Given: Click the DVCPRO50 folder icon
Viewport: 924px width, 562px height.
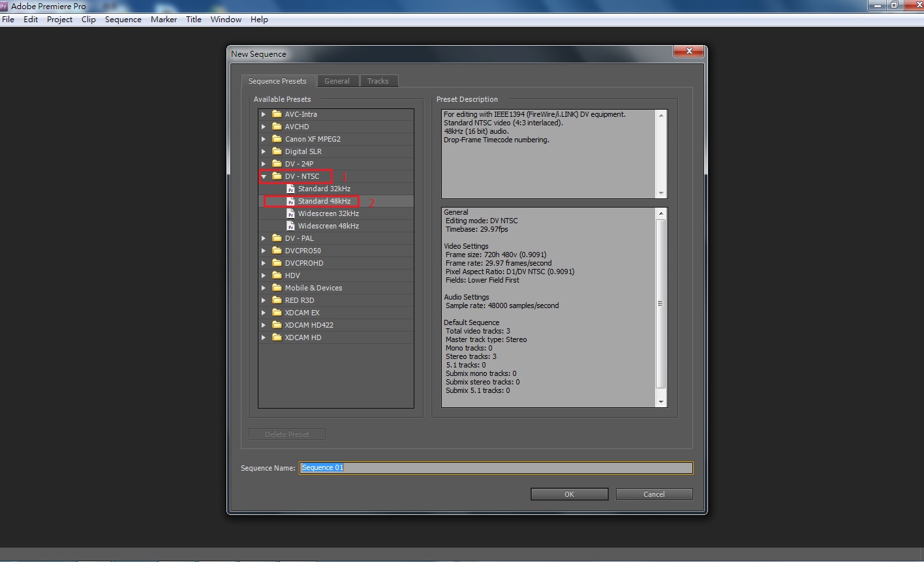Looking at the screenshot, I should tap(277, 251).
